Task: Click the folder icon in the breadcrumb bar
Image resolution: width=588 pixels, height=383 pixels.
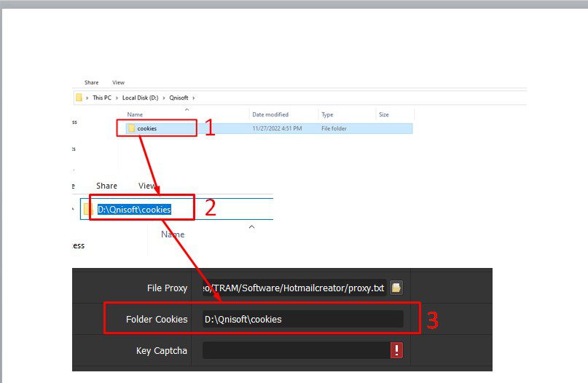Action: [79, 98]
